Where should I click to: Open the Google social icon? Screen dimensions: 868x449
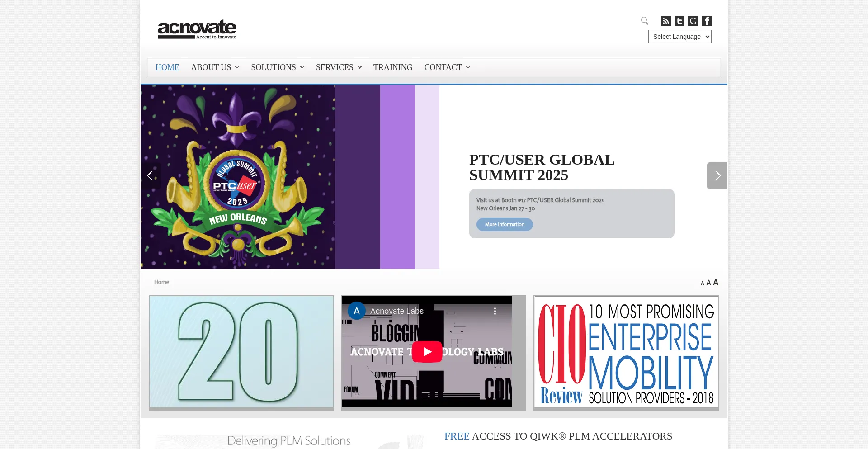point(693,21)
